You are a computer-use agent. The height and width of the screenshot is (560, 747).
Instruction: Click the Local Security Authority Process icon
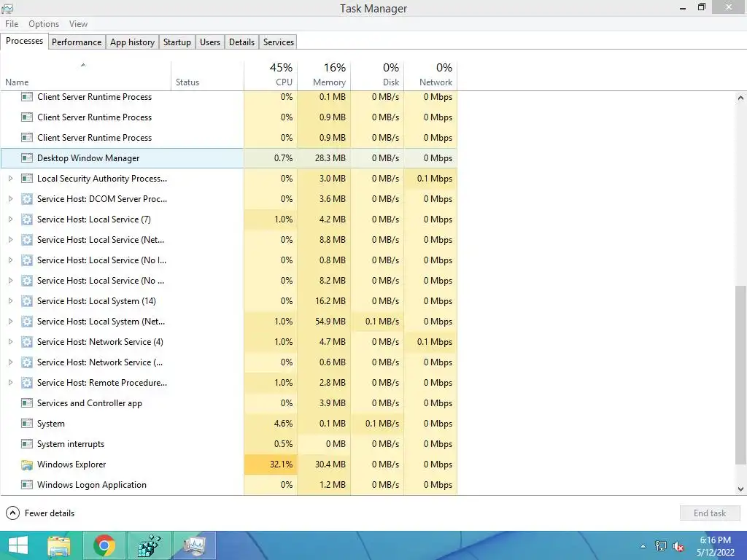coord(27,178)
